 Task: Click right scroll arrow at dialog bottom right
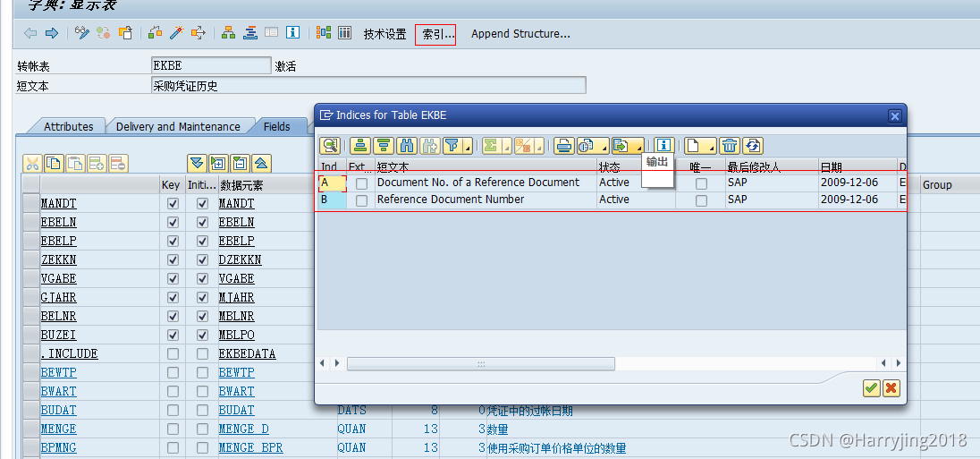click(898, 362)
